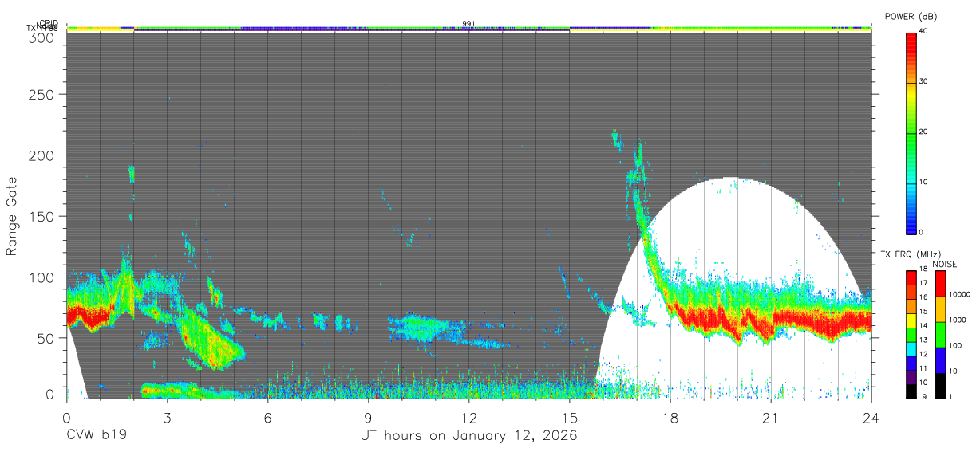
Task: Select the 16 label in the TX FRQ legend
Action: click(923, 297)
